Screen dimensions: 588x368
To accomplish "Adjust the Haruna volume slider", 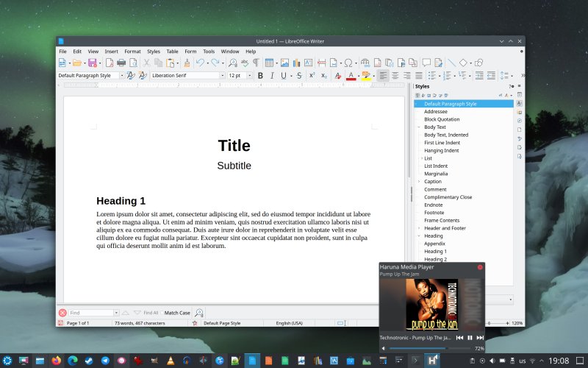I will (x=431, y=348).
